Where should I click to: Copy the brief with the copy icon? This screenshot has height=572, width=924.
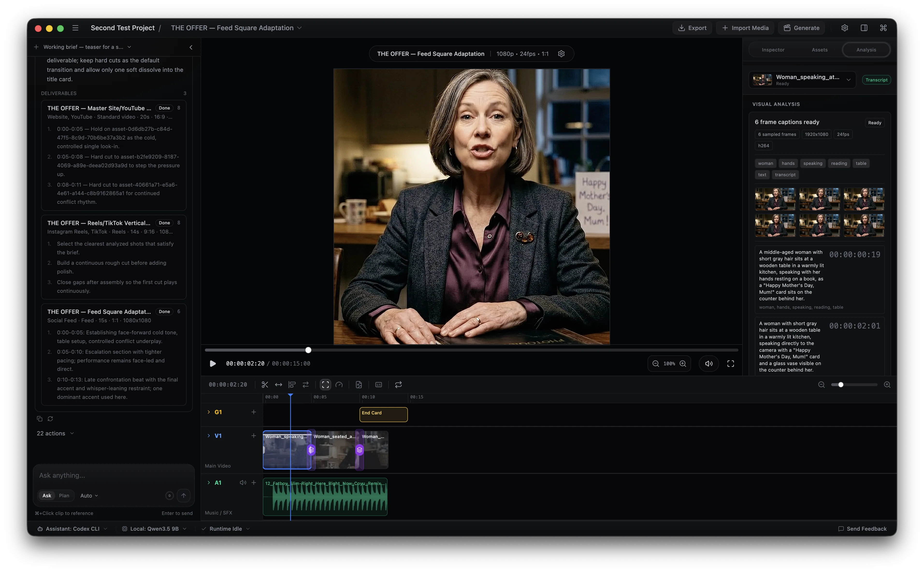click(40, 419)
